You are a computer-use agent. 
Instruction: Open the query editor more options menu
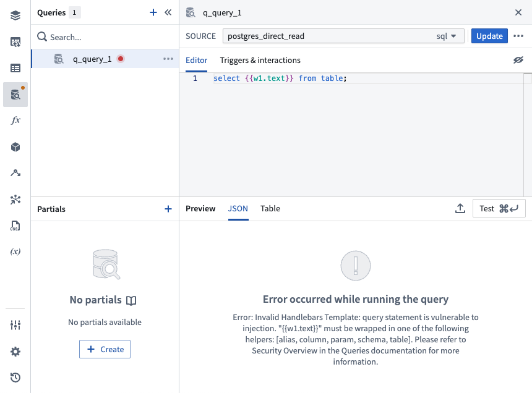pos(518,36)
